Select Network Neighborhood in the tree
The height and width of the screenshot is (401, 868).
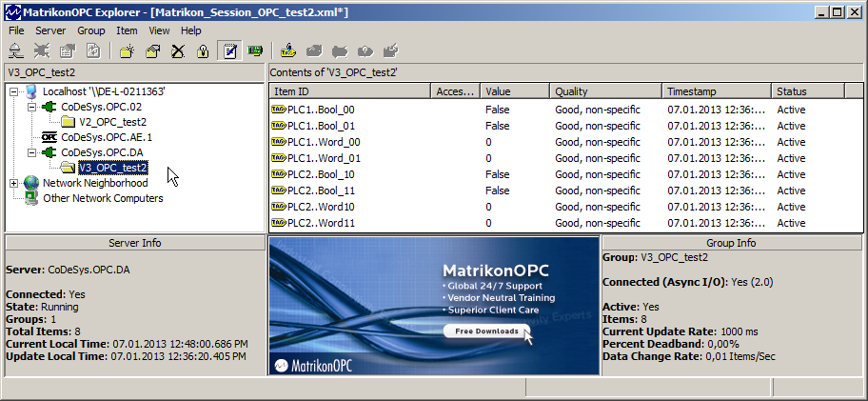pos(95,183)
